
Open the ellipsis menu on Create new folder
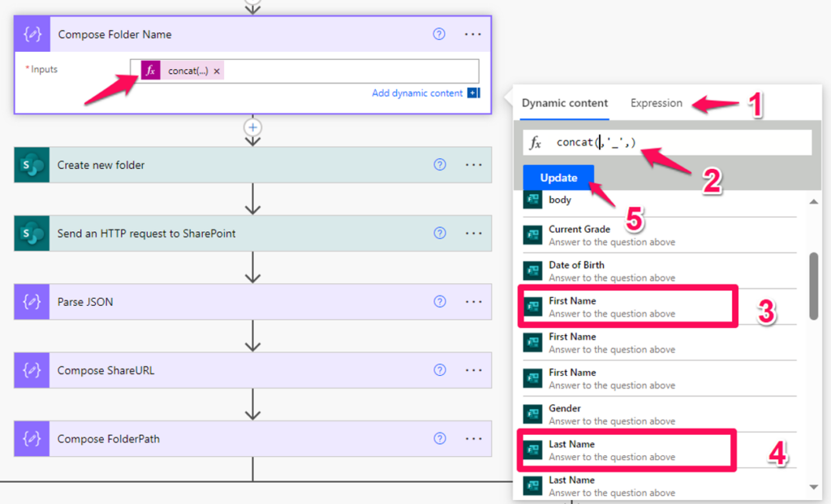[473, 166]
